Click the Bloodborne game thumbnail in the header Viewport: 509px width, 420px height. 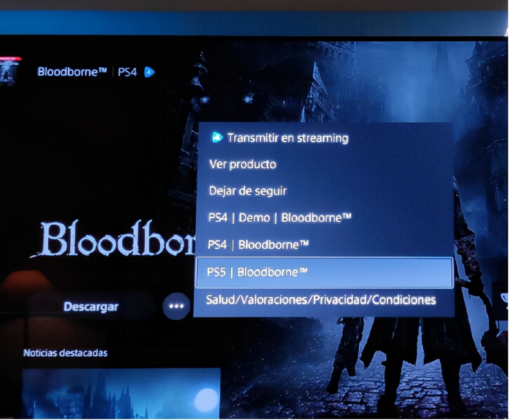click(x=10, y=72)
